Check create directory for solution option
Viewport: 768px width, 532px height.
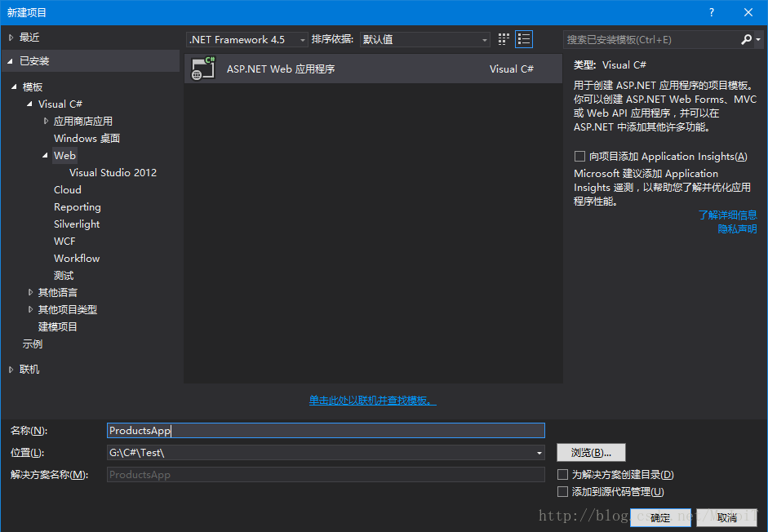pos(563,475)
